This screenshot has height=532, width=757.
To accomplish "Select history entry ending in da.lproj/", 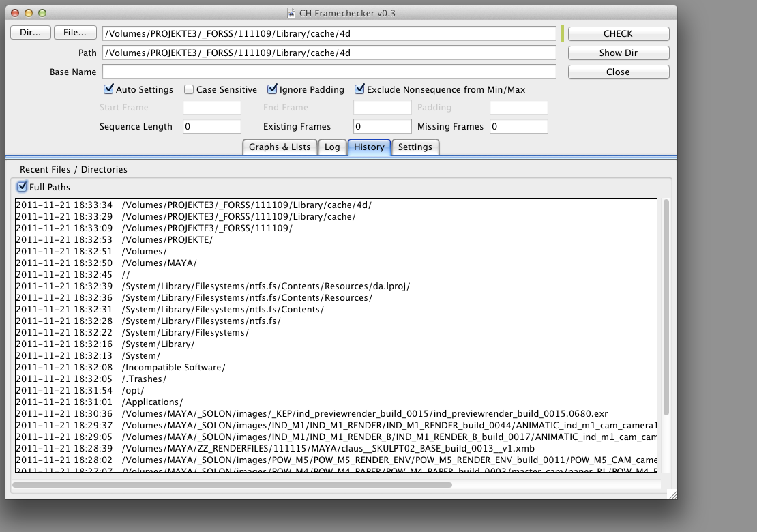I will [x=336, y=286].
